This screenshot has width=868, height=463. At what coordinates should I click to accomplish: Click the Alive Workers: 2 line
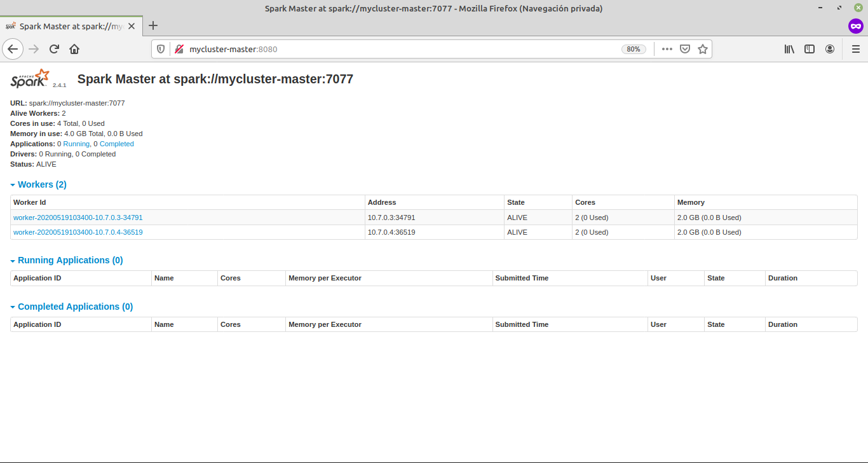(x=38, y=113)
